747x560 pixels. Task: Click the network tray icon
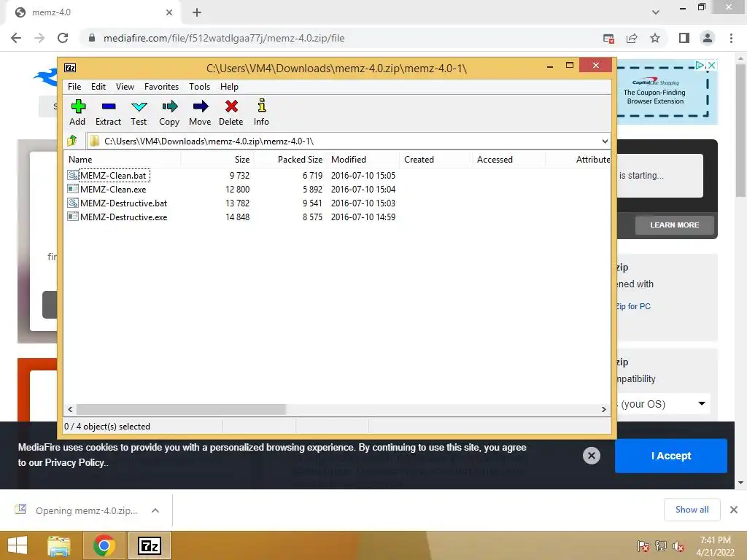pyautogui.click(x=661, y=546)
